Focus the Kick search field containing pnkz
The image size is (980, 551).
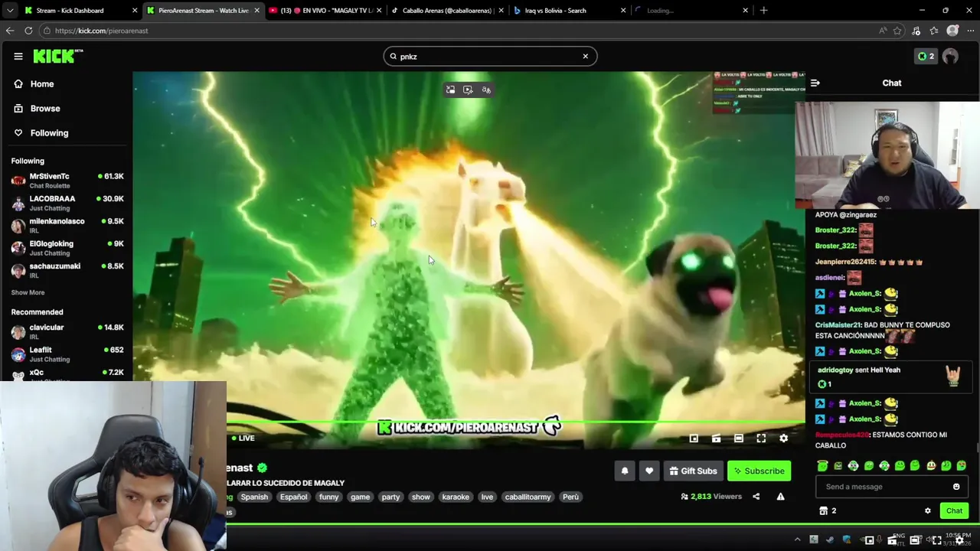(490, 56)
